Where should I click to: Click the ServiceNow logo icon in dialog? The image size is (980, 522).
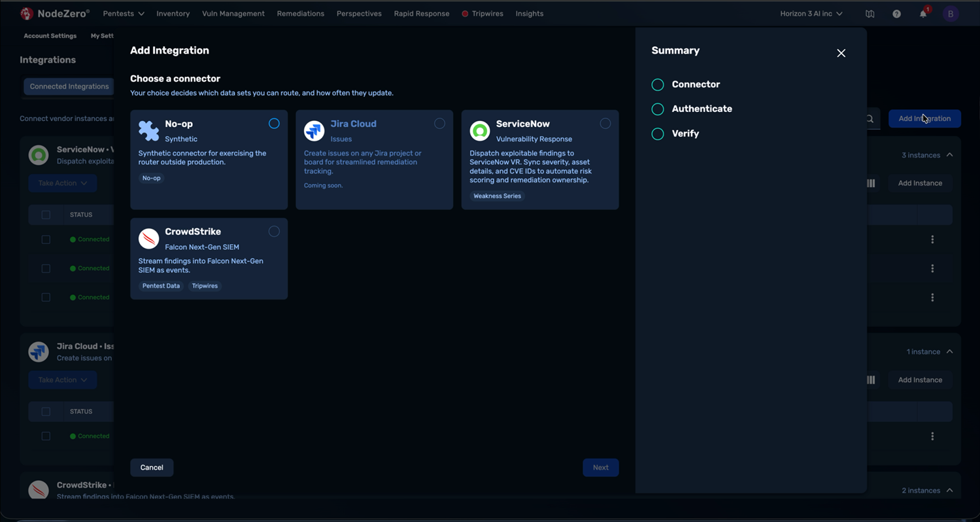pos(480,131)
